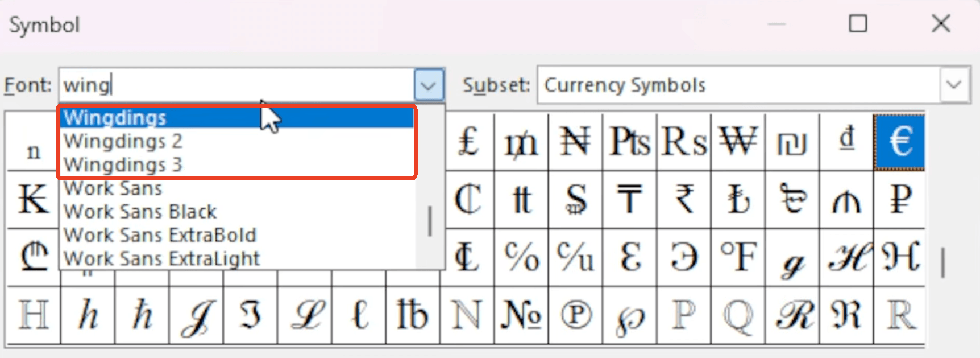Select the Centre Line symbol
This screenshot has width=980, height=358.
468,258
